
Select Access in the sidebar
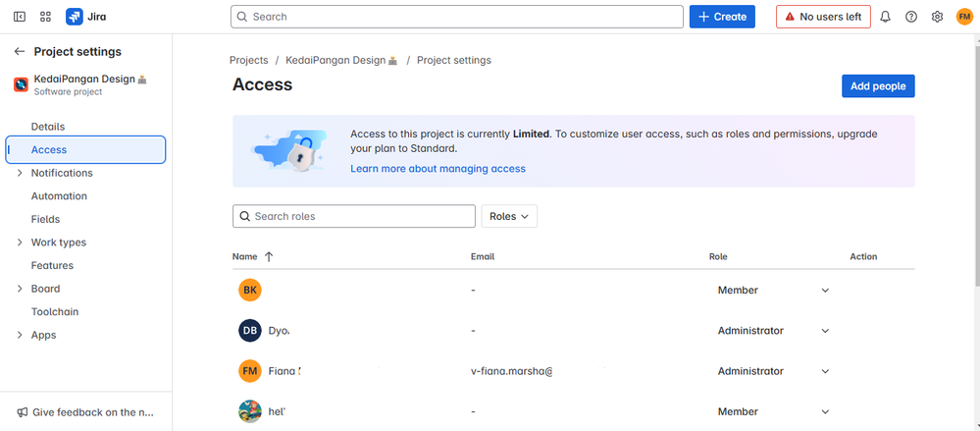click(x=85, y=150)
